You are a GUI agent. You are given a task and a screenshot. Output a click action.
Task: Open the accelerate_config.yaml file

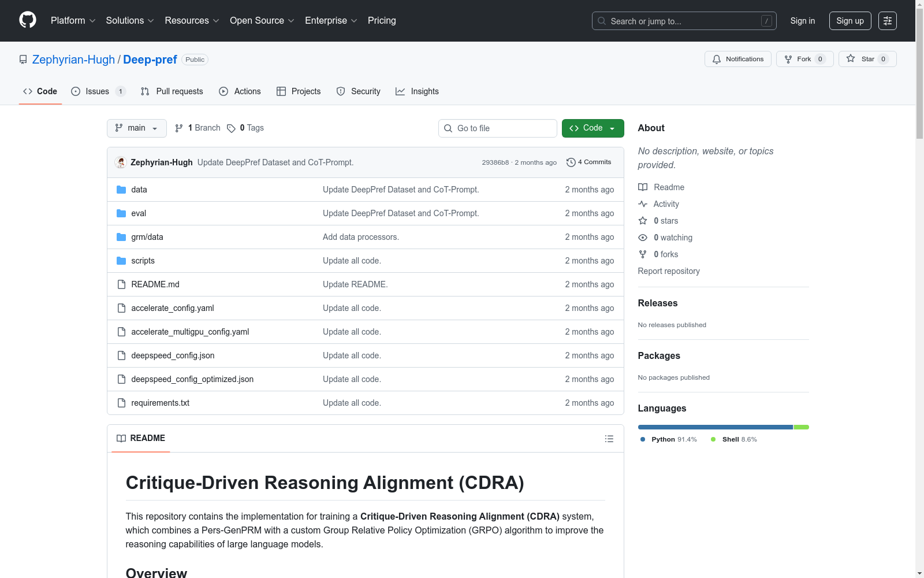pyautogui.click(x=173, y=308)
